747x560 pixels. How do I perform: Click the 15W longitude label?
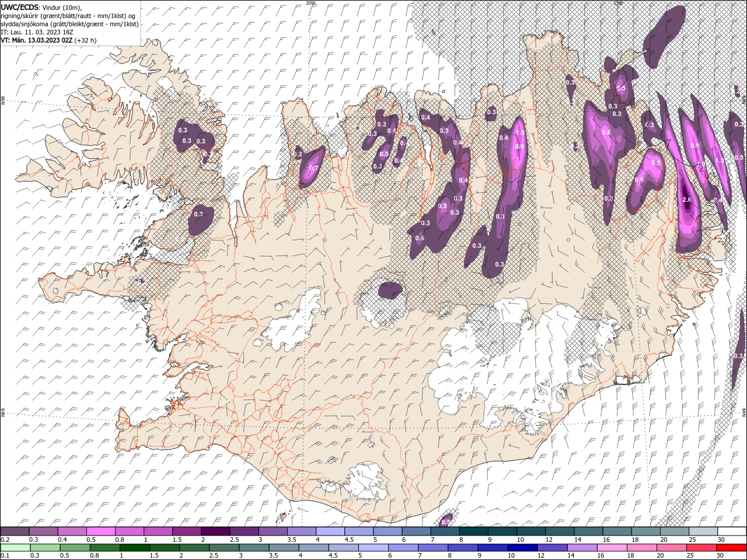618,3
